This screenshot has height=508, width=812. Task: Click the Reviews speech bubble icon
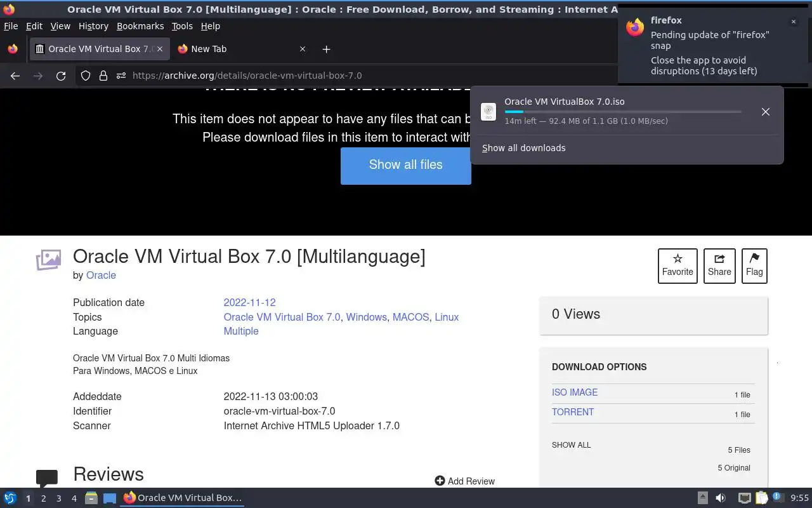tap(47, 478)
